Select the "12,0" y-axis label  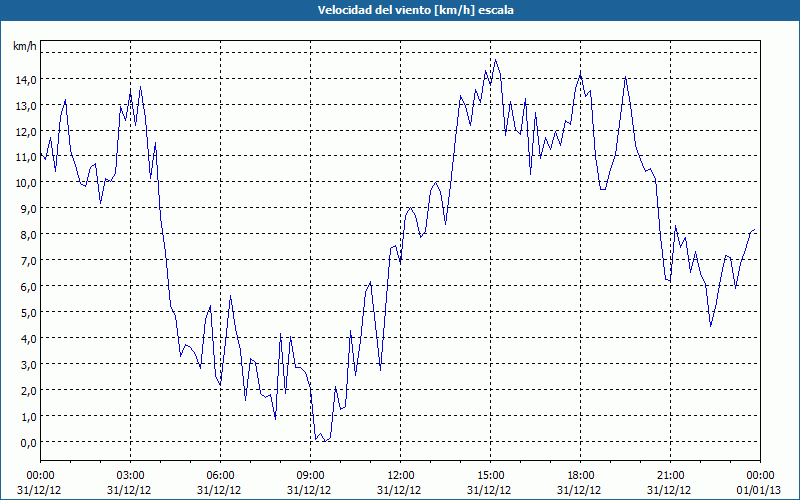pyautogui.click(x=26, y=131)
